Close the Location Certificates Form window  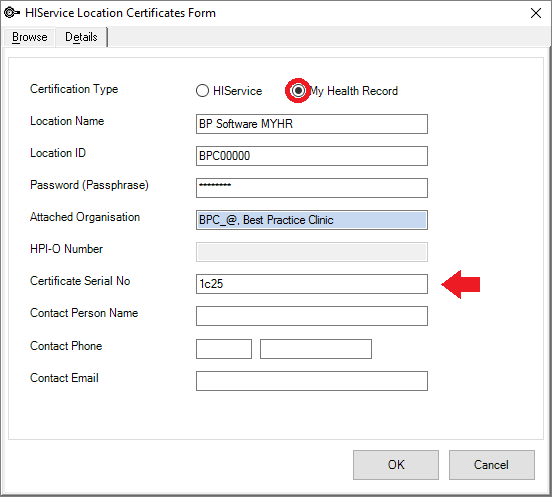[x=536, y=13]
